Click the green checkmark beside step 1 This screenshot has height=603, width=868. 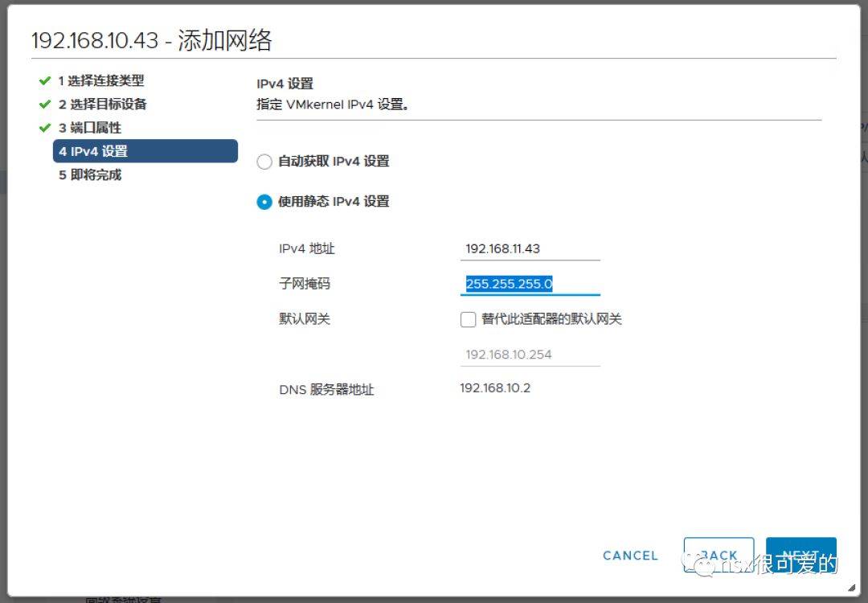(44, 81)
